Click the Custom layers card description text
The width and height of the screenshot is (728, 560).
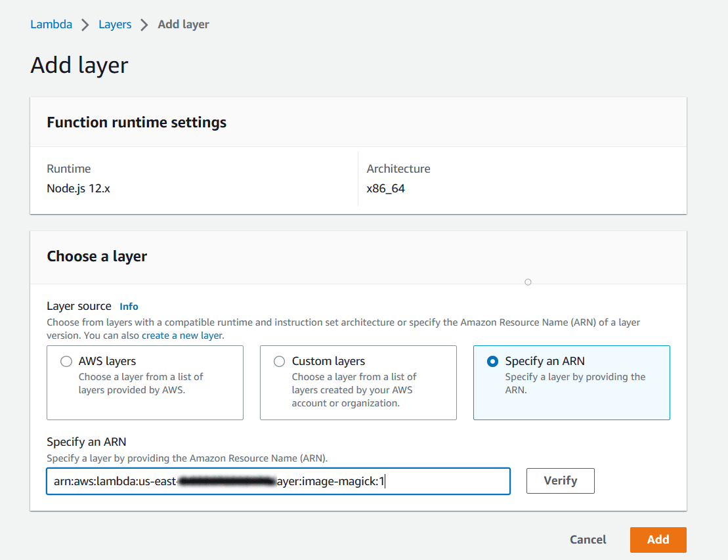click(354, 390)
